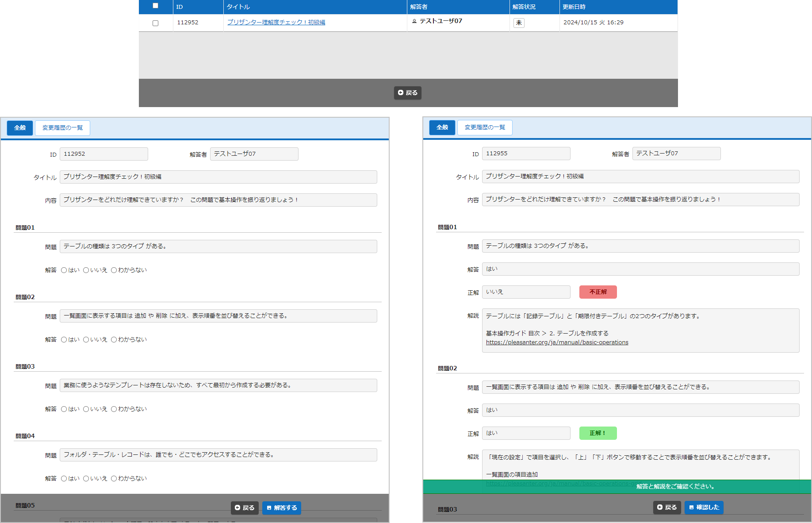Sort the list by the 解答者 column header
This screenshot has height=523, width=812.
[x=458, y=7]
